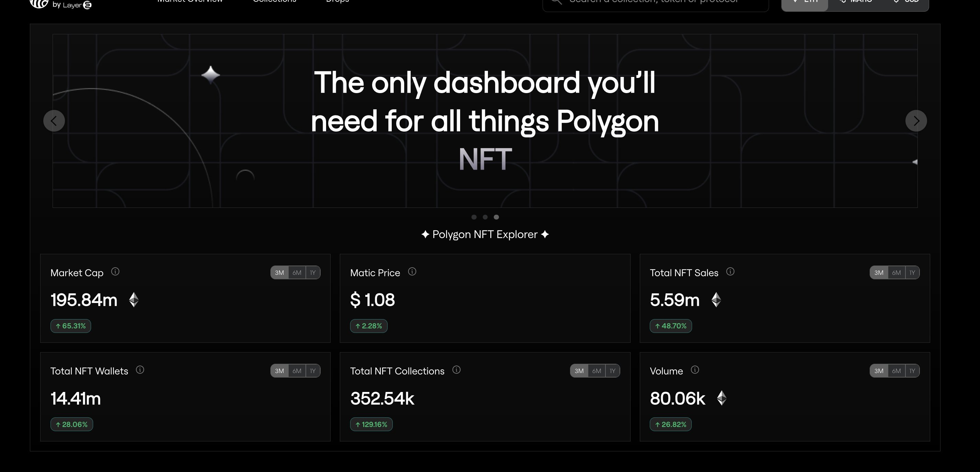The width and height of the screenshot is (980, 472).
Task: Set Total NFT Sales range to 3M
Action: [x=878, y=273]
